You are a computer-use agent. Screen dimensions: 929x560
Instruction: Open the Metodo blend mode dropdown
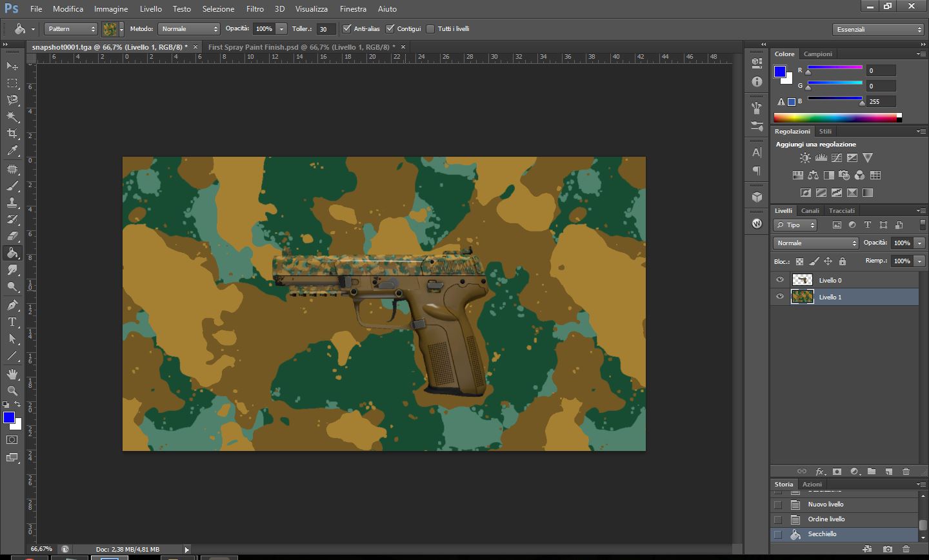coord(189,29)
